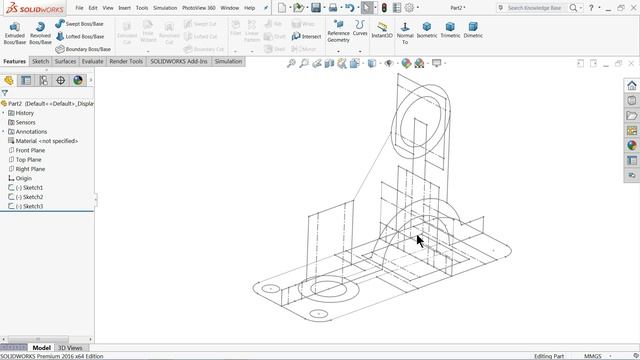Open DimXpertManager crosshair tab
Viewport: 640px width, 360px height.
point(60,80)
